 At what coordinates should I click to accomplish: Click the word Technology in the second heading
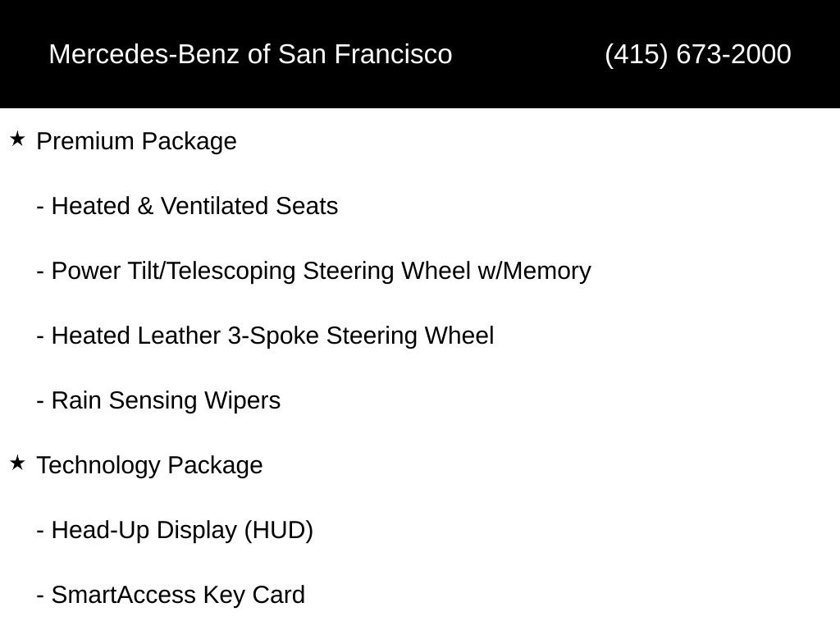point(98,465)
